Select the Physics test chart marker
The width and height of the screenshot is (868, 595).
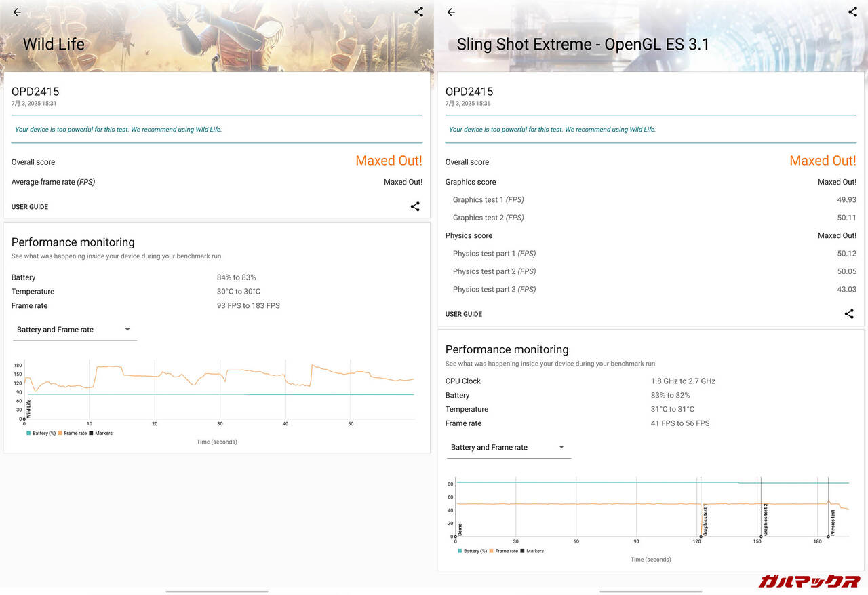[x=829, y=536]
